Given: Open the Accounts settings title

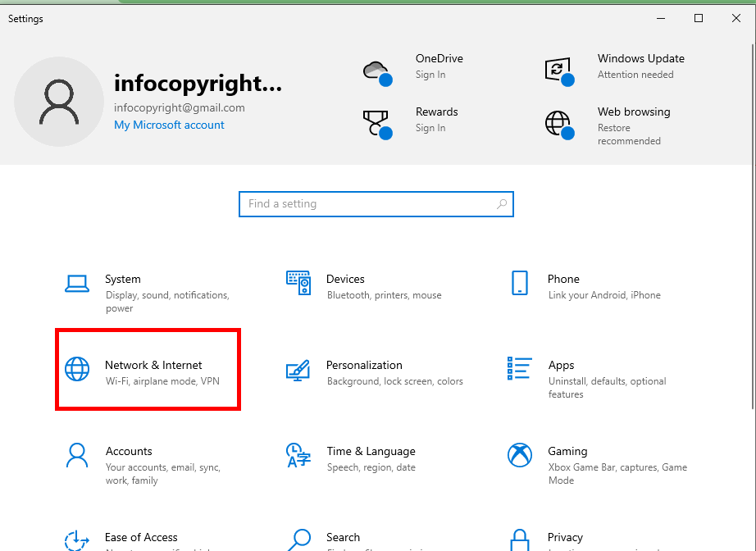Looking at the screenshot, I should 129,451.
